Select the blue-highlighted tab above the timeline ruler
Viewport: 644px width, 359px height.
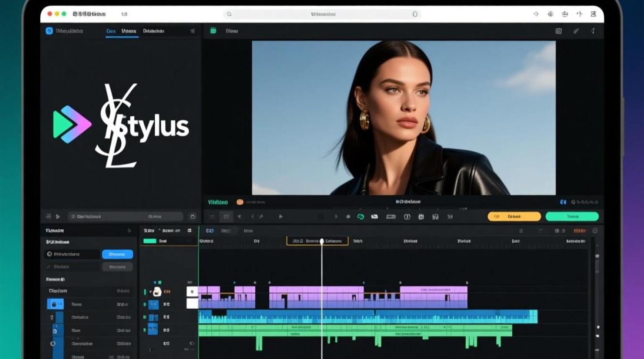[210, 231]
